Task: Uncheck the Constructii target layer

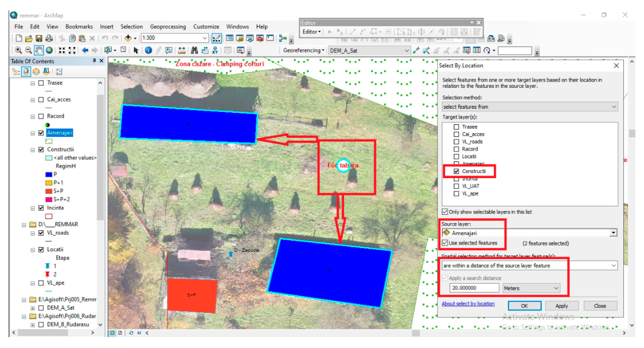Action: point(456,171)
